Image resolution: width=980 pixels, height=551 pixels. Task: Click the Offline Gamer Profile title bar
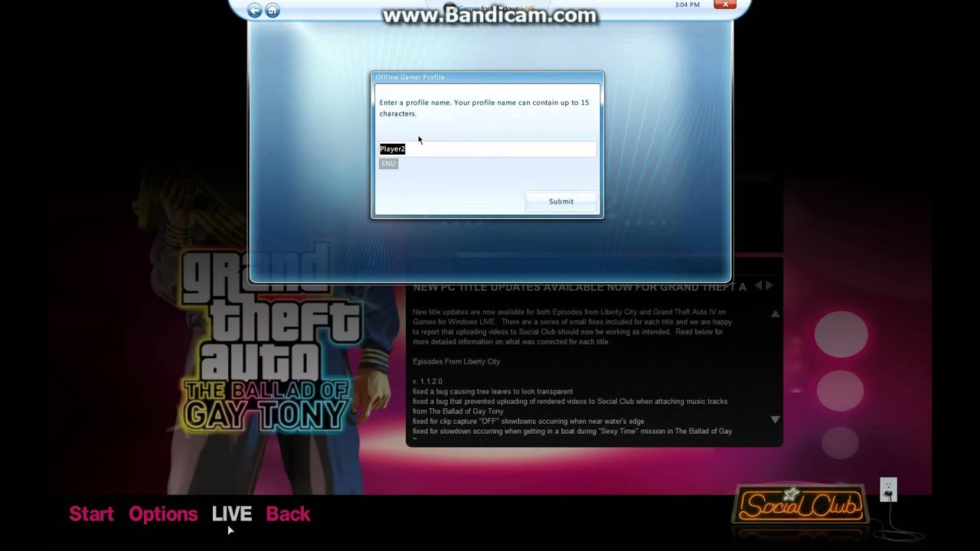coord(487,77)
